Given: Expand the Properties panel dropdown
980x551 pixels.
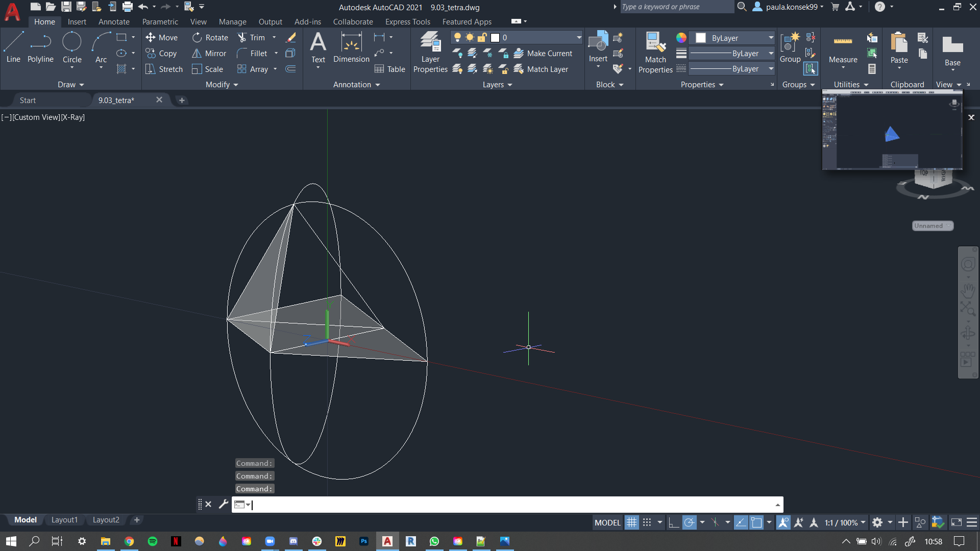Looking at the screenshot, I should [702, 85].
